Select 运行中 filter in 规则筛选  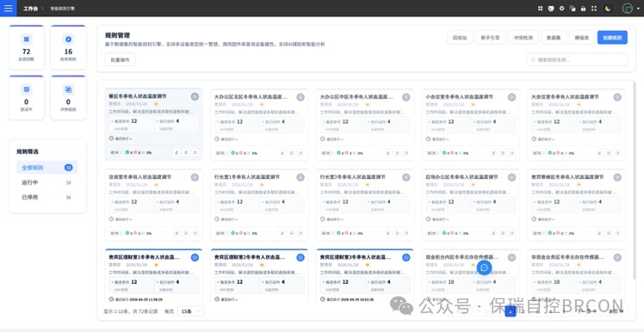click(47, 182)
